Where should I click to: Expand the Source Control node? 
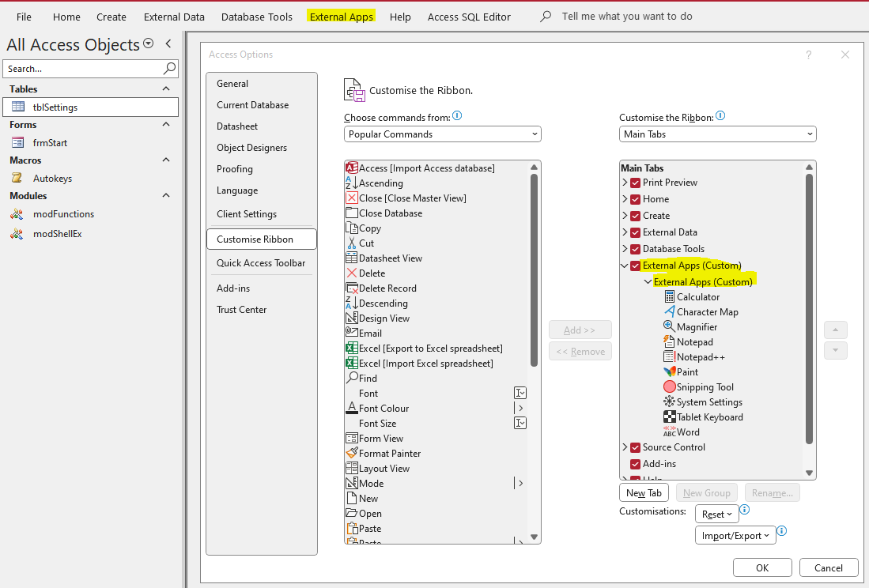(625, 447)
